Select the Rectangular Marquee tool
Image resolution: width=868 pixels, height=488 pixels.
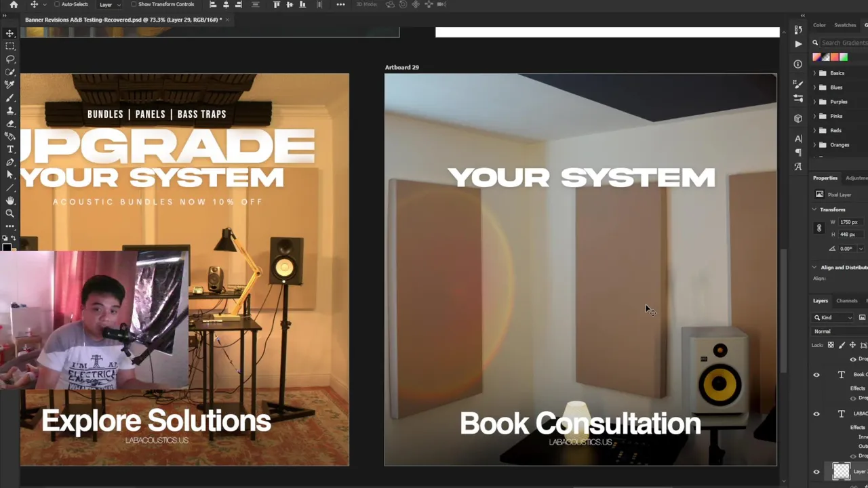point(10,46)
